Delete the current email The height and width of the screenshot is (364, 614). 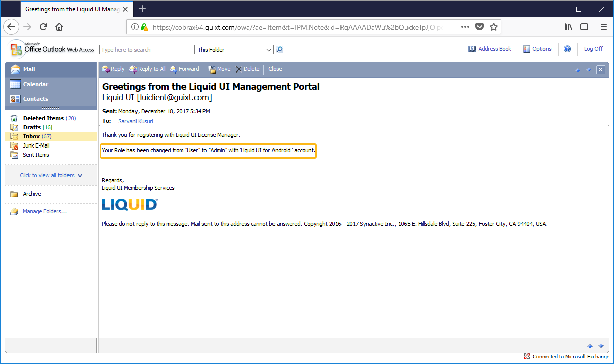[247, 69]
